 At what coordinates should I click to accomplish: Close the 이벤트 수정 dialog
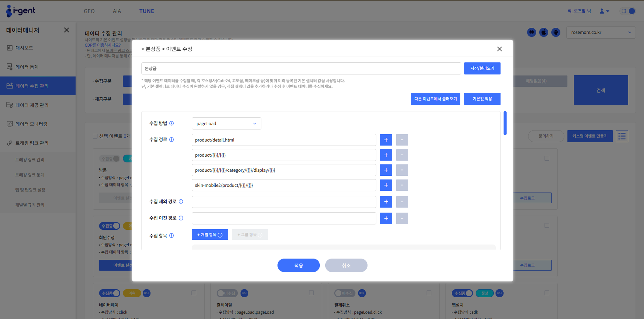click(499, 49)
